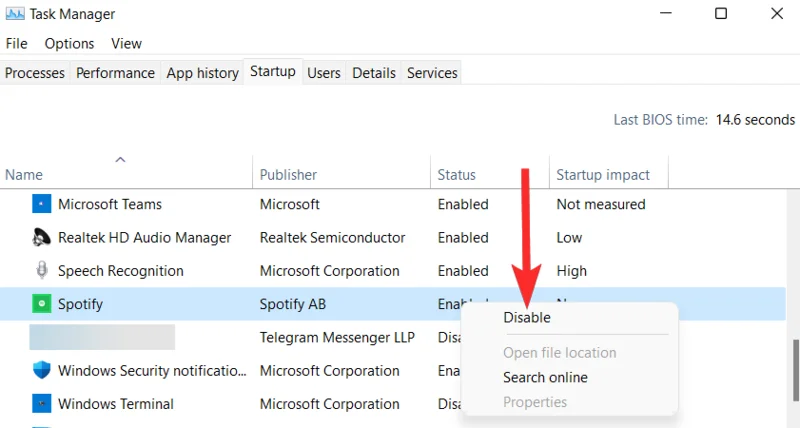This screenshot has height=428, width=800.
Task: Switch to the Users tab
Action: (x=323, y=73)
